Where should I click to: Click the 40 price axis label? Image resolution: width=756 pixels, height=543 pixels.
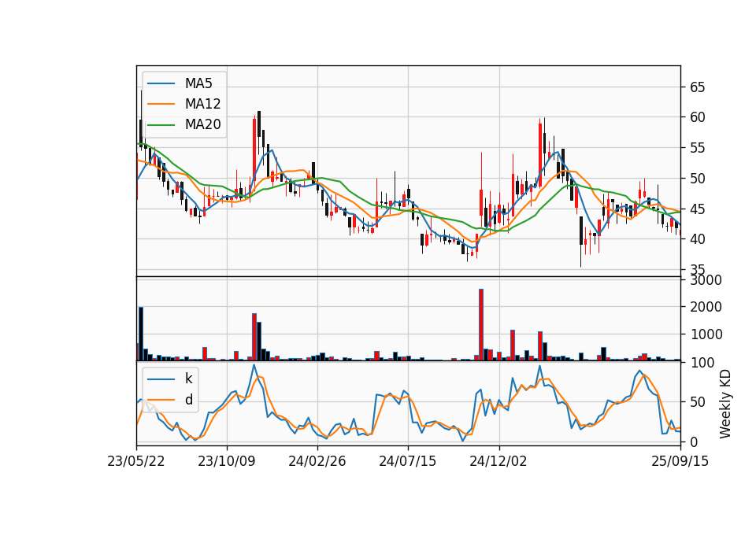click(697, 239)
